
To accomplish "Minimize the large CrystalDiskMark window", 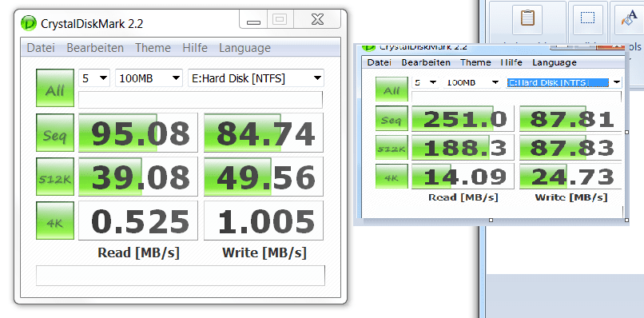I will [253, 19].
